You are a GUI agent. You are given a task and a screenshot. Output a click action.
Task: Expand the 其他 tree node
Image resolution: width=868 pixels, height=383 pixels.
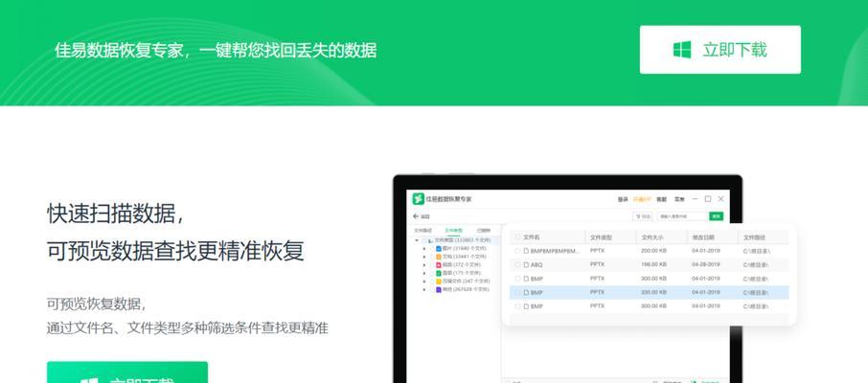click(x=424, y=289)
